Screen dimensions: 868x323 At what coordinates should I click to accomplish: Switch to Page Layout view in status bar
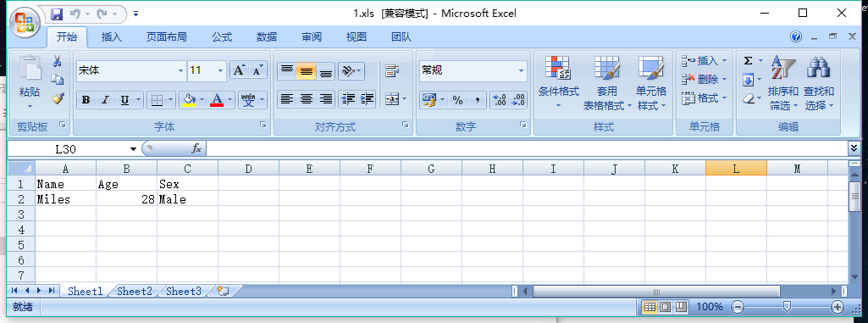[666, 306]
